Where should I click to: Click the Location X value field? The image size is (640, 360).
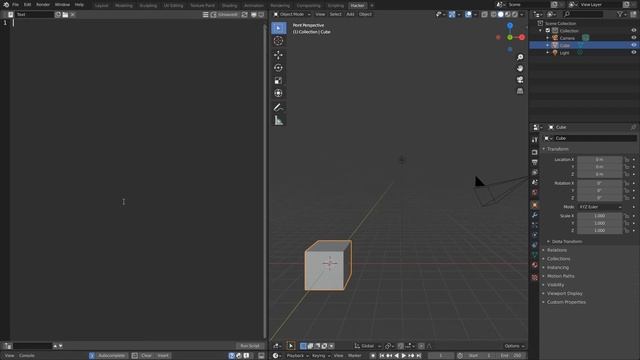600,160
